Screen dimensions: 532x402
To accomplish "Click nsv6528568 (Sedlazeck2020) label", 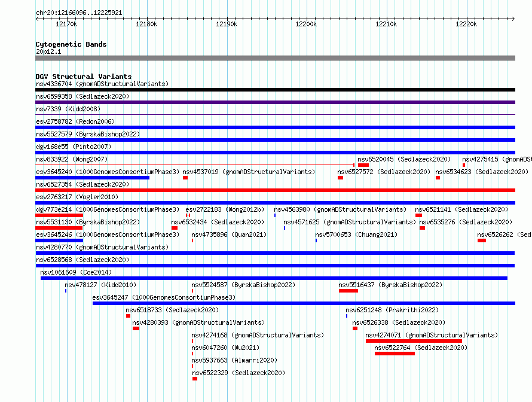I will (82, 260).
